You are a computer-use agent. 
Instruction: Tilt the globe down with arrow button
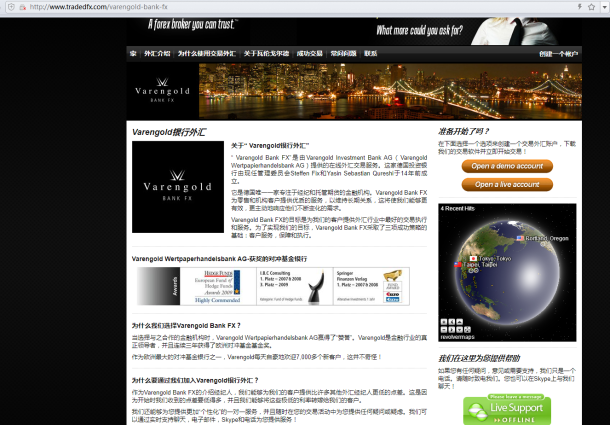click(459, 330)
